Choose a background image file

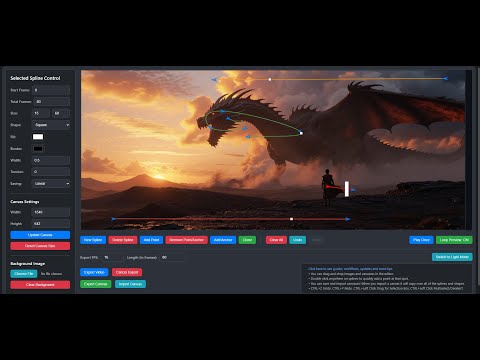coord(24,274)
